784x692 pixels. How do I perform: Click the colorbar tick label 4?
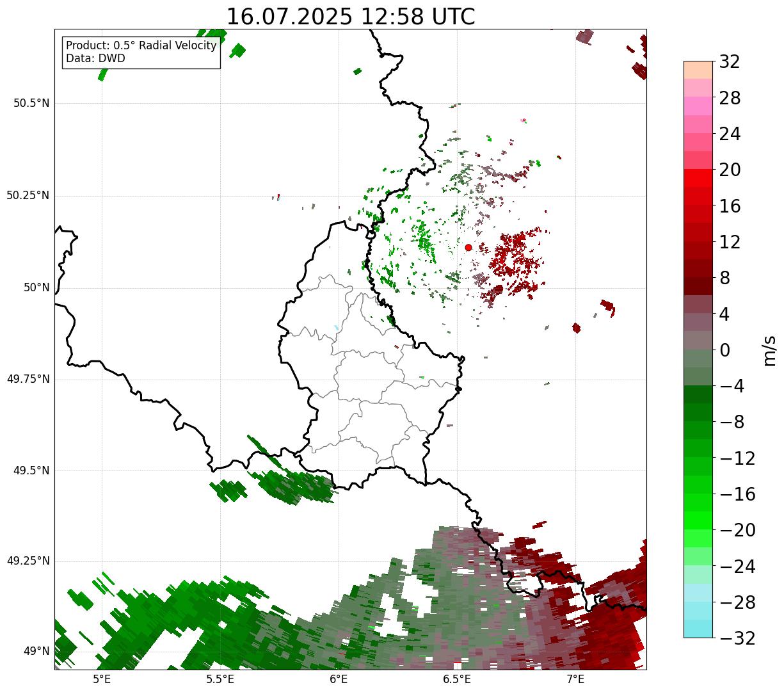(x=724, y=314)
